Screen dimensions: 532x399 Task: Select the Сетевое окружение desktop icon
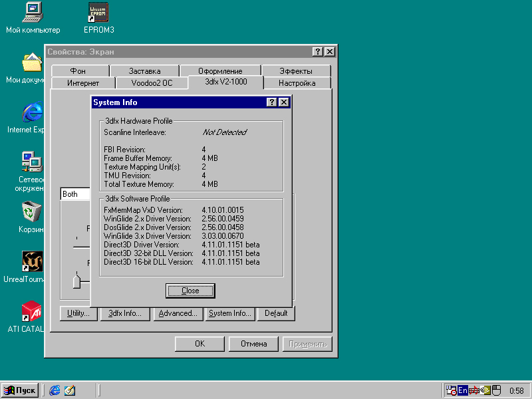click(x=33, y=162)
